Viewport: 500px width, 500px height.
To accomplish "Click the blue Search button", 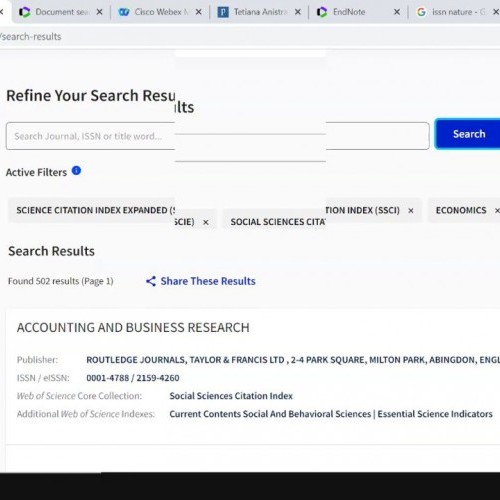I will click(468, 134).
